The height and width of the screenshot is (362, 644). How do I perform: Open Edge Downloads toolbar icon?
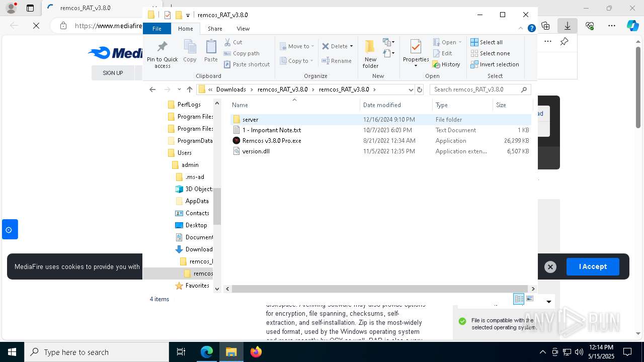click(x=568, y=25)
